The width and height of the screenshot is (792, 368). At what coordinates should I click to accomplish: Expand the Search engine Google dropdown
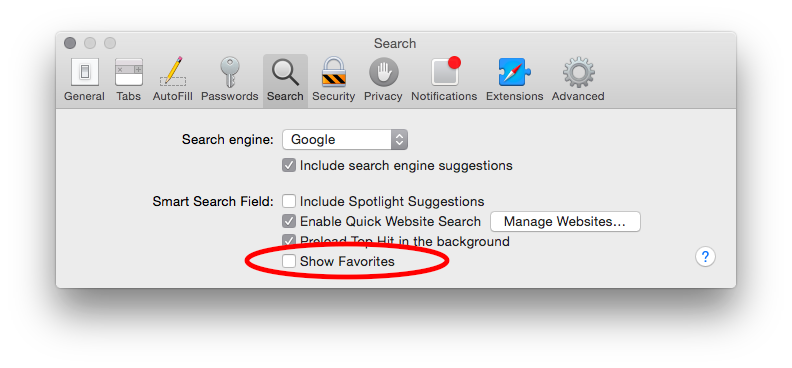coord(345,140)
